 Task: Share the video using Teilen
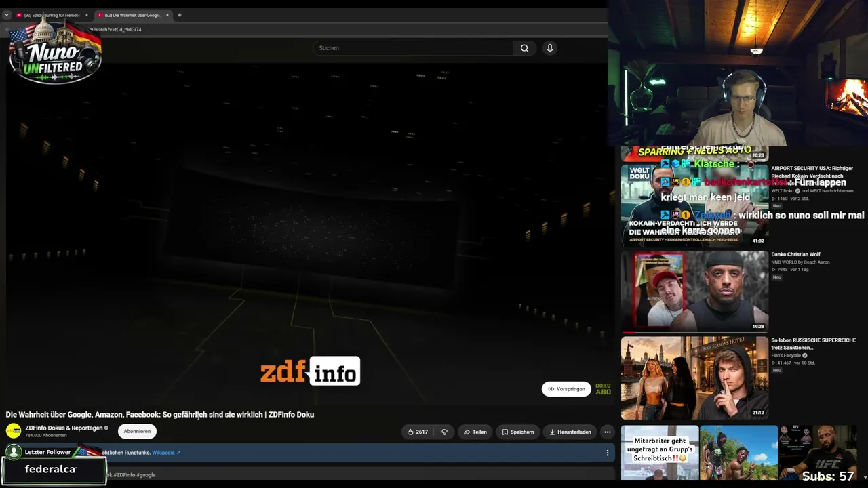point(475,432)
